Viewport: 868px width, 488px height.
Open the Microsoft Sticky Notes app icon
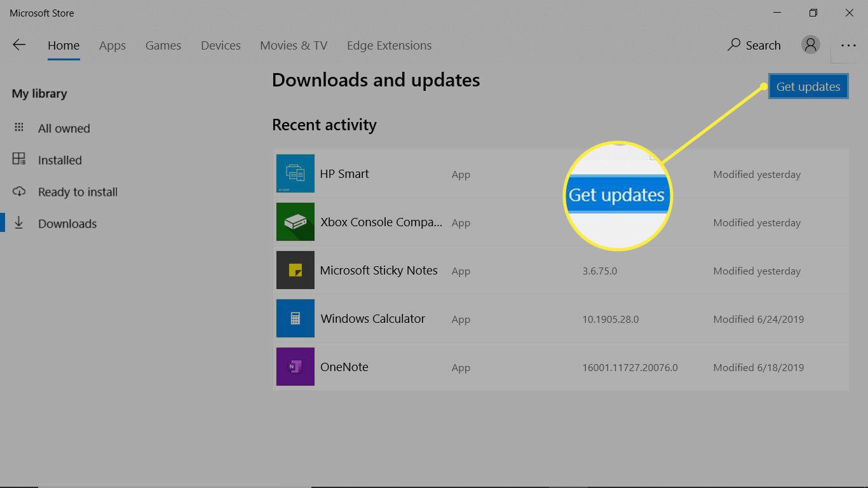click(295, 270)
